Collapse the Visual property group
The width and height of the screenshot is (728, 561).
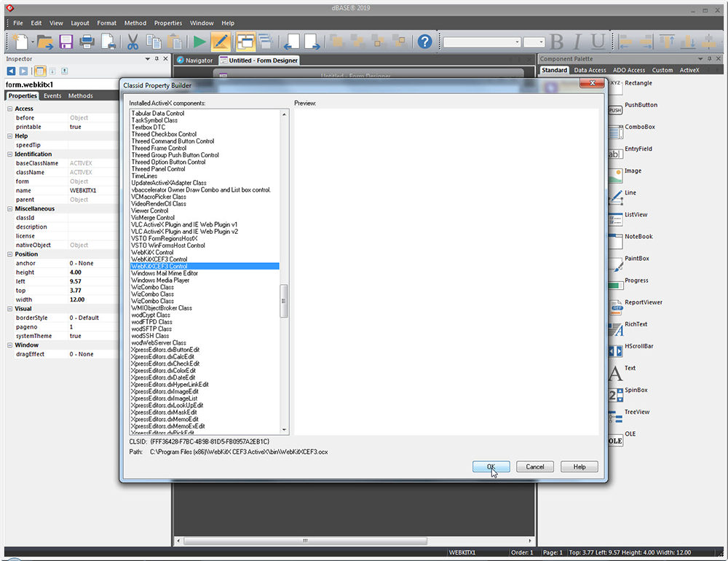(9, 309)
